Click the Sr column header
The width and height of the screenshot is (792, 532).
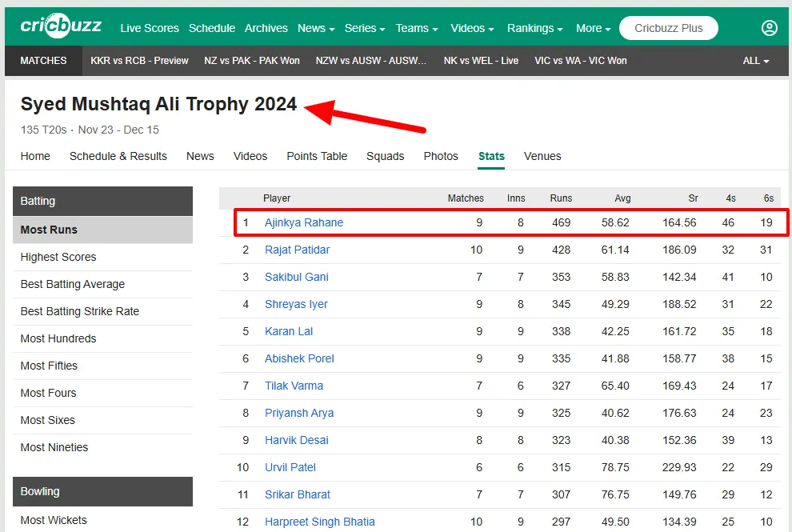click(693, 198)
